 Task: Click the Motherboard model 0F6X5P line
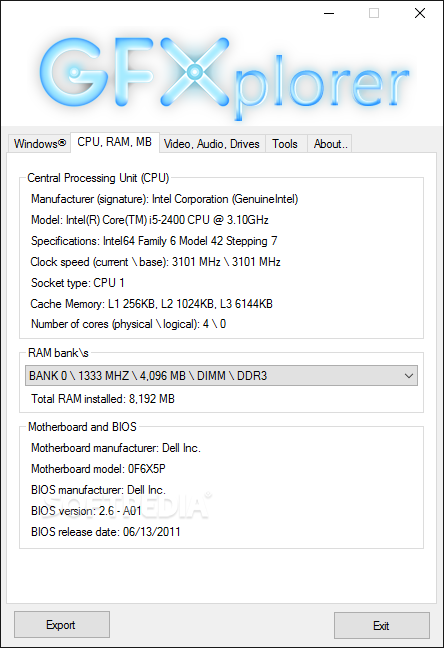coord(98,469)
